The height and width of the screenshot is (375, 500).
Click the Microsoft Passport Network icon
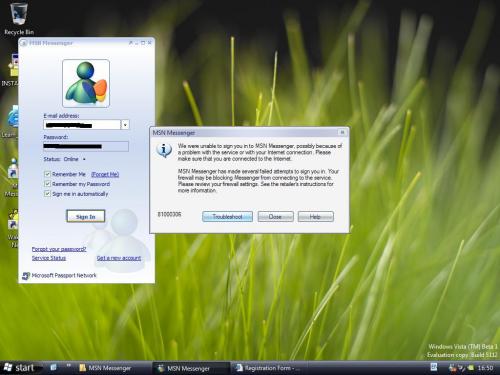(26, 276)
